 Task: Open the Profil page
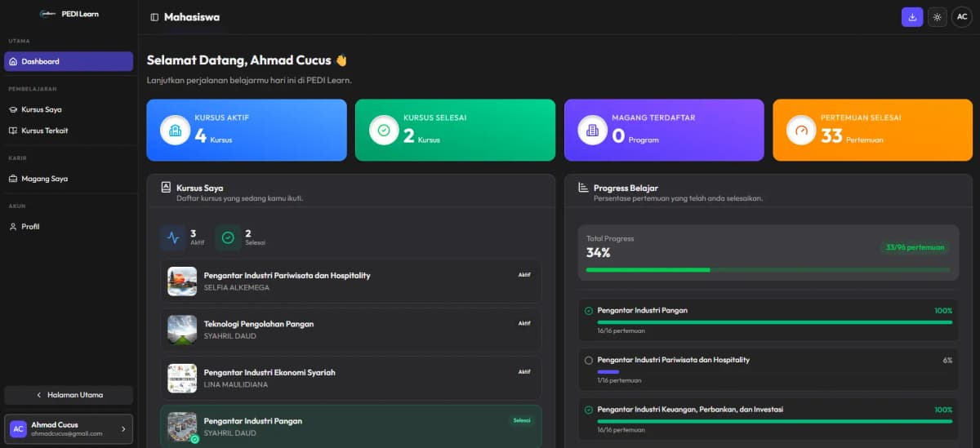point(30,227)
